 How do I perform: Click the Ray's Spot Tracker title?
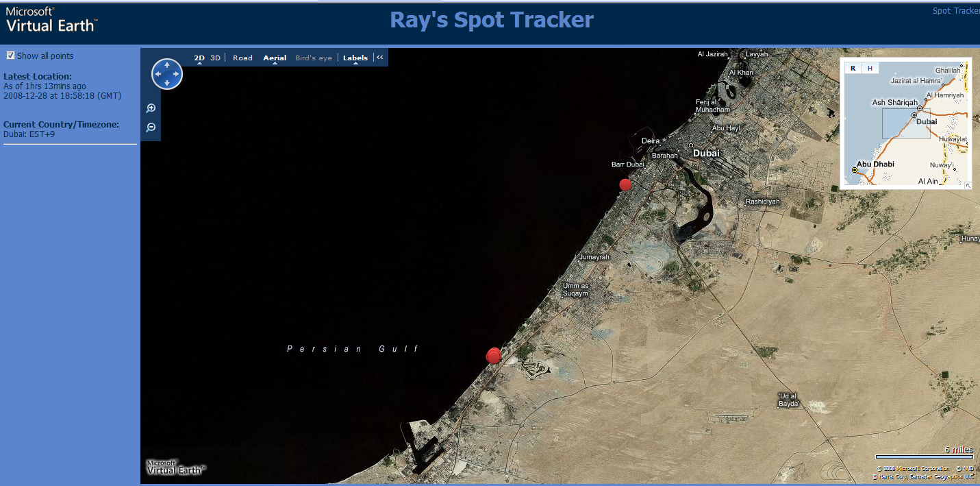(x=492, y=20)
